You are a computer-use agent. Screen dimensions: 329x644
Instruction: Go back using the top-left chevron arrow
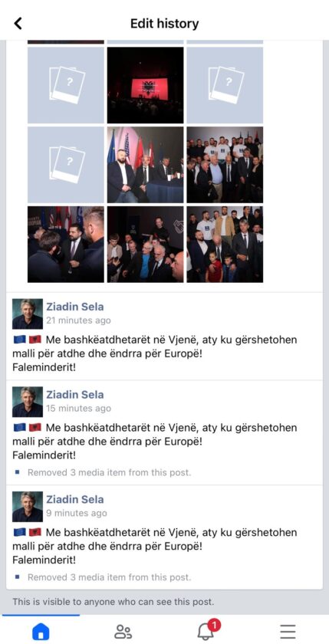[18, 24]
